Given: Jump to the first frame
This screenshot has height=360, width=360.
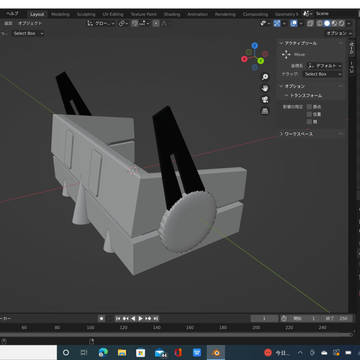Looking at the screenshot, I should [x=118, y=319].
